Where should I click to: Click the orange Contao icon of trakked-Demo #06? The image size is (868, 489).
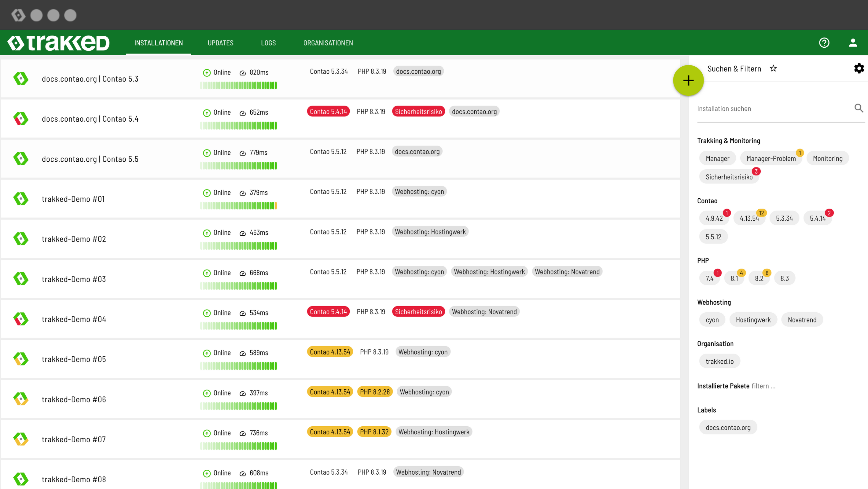(21, 399)
